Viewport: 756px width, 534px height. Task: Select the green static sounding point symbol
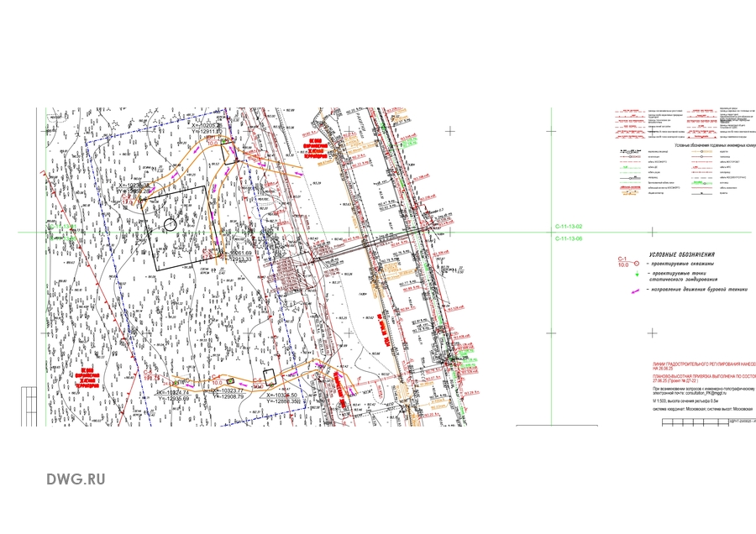coord(637,276)
